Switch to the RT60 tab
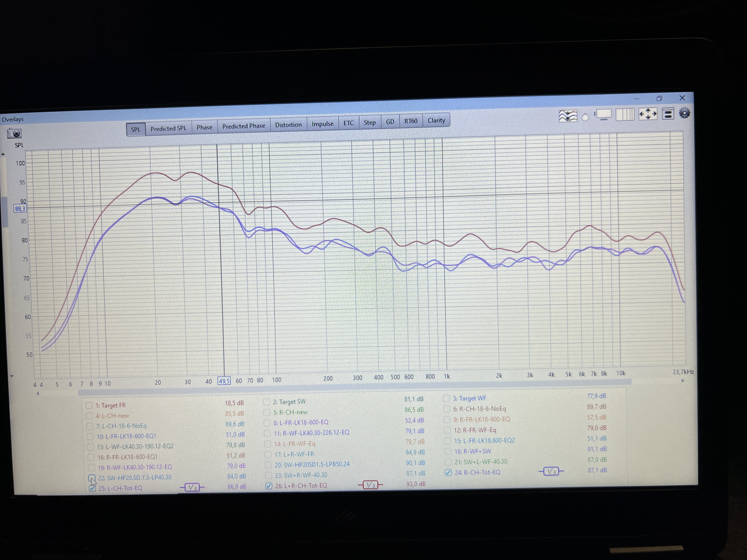Image resolution: width=747 pixels, height=560 pixels. [411, 121]
